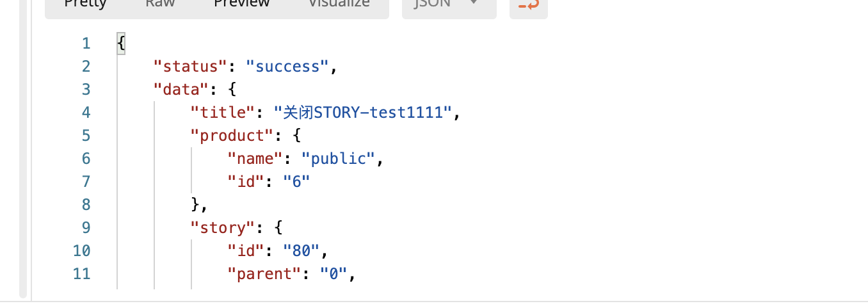Switch to the Pretty view tab
868x306 pixels.
(85, 5)
